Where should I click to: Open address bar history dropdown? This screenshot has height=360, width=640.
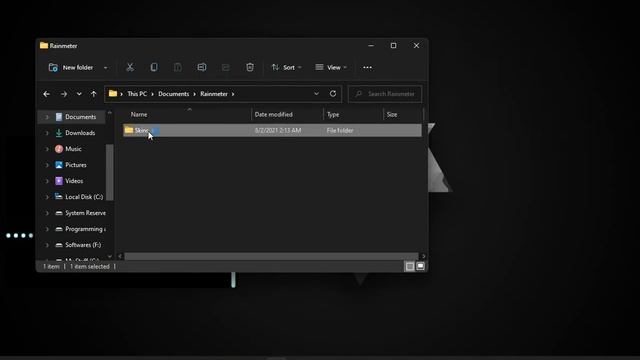[x=316, y=93]
